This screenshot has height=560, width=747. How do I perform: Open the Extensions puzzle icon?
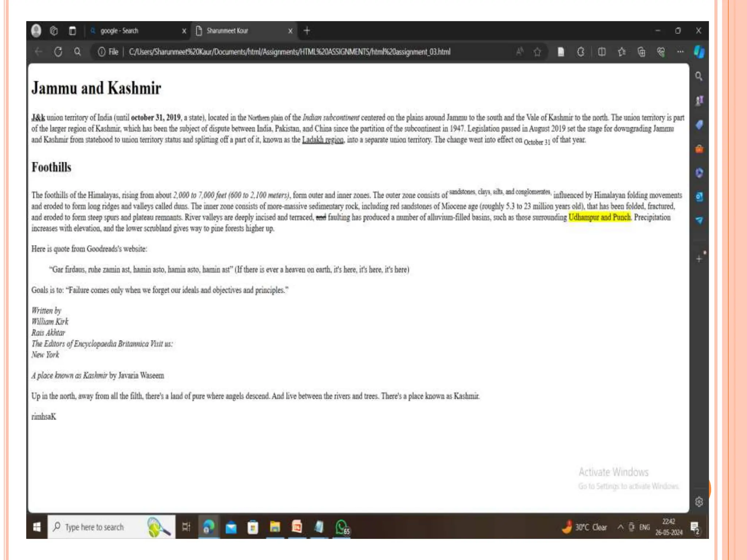581,52
